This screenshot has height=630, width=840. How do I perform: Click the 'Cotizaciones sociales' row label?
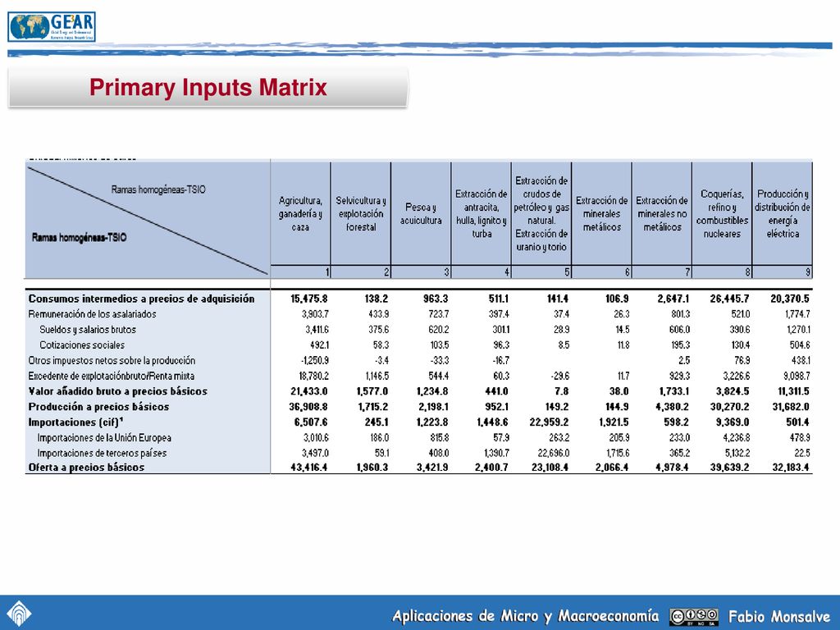(x=82, y=345)
